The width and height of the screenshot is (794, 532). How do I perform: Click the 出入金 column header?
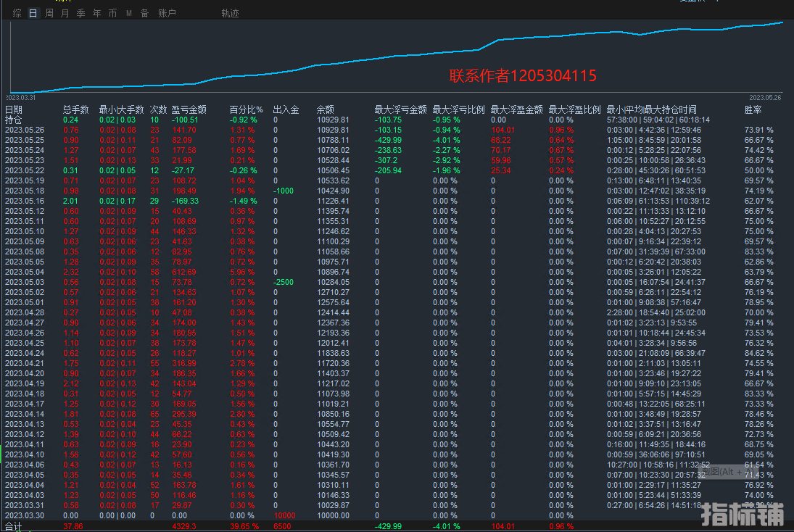click(286, 109)
